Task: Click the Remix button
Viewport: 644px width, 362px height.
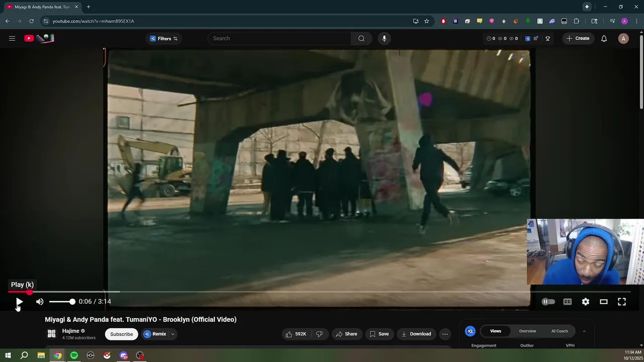Action: (155, 334)
